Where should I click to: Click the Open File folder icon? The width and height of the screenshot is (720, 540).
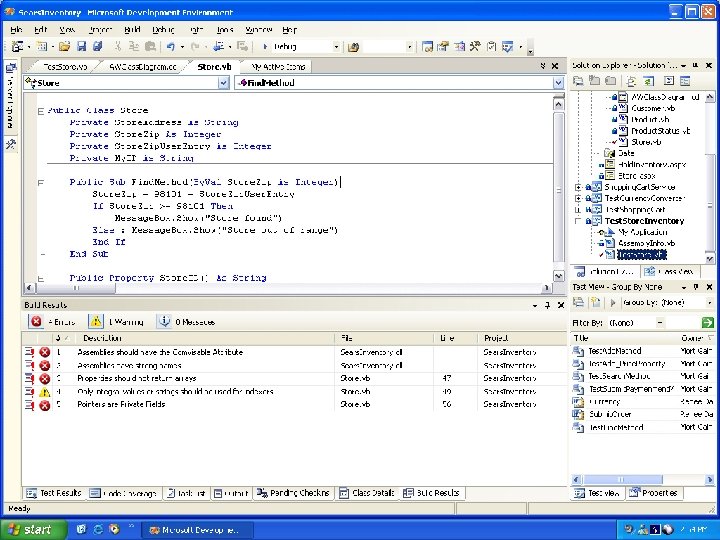click(x=65, y=47)
